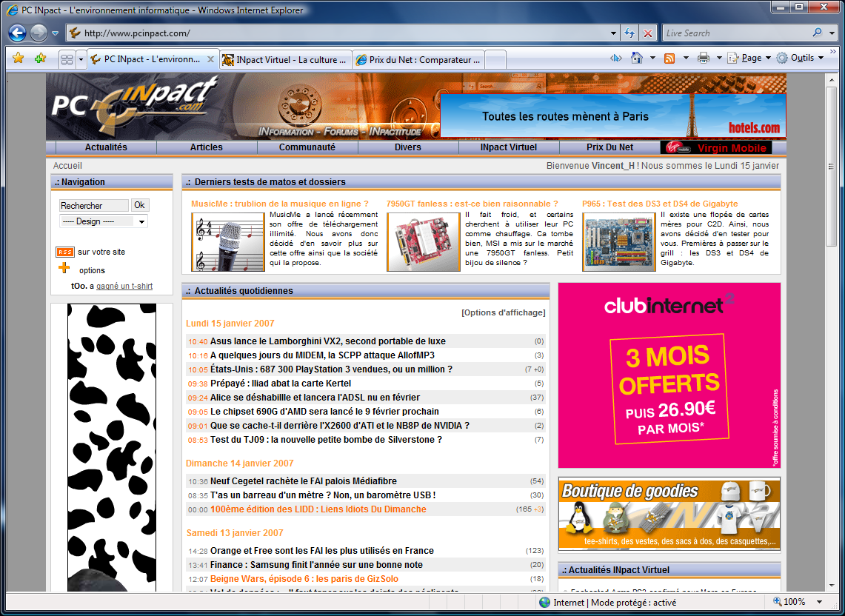Go back with the browser Back arrow
Screen dimensions: 845x616
[x=17, y=33]
